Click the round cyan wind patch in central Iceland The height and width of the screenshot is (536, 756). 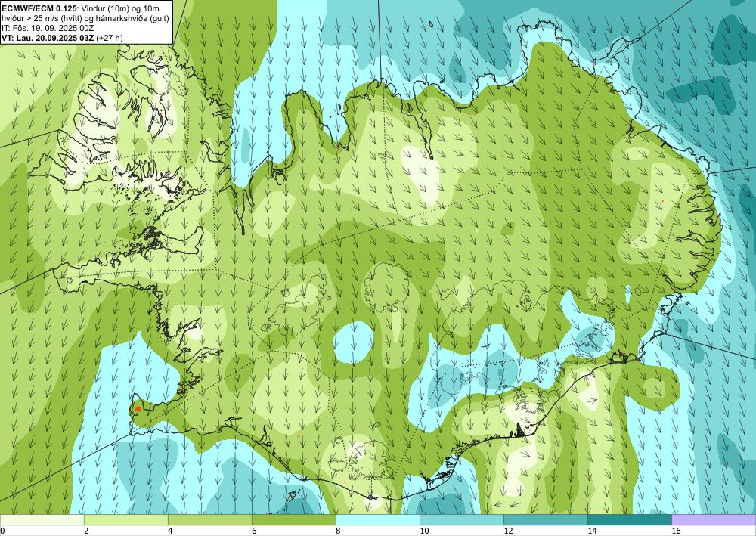coord(354,342)
